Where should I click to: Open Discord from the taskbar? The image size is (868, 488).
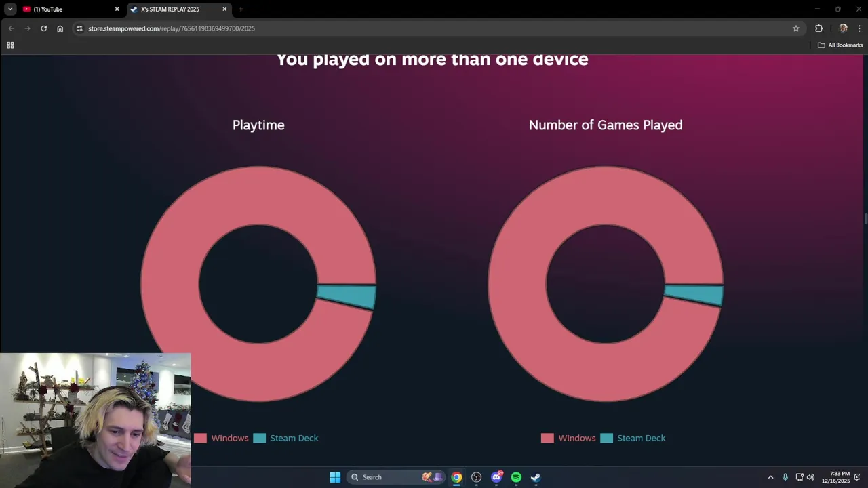(496, 477)
